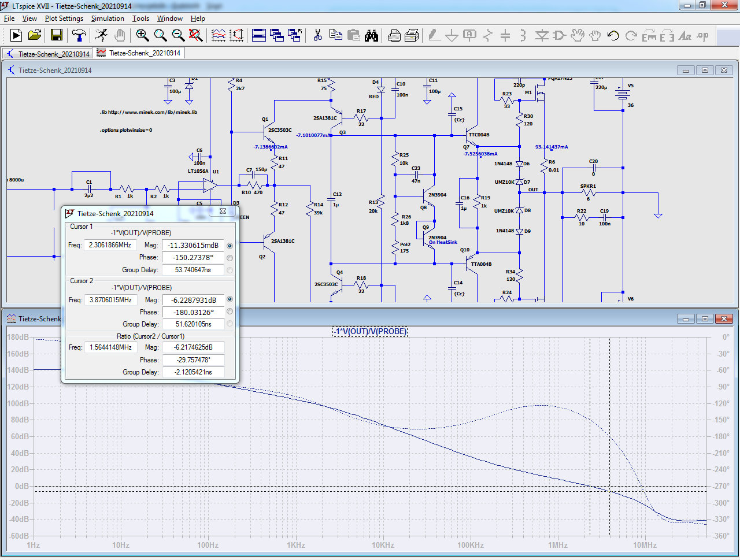The width and height of the screenshot is (740, 560).
Task: Close the cursor readout dialog
Action: pos(223,212)
